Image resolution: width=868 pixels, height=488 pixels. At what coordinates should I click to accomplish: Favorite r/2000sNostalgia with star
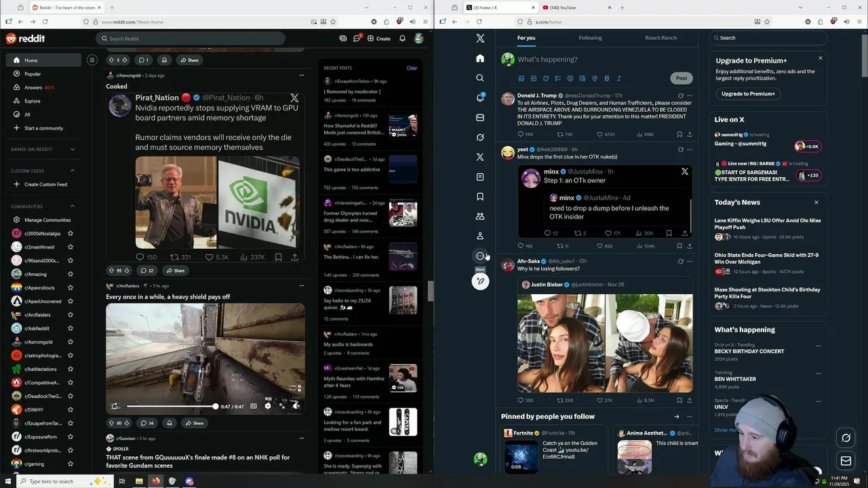[x=71, y=234]
